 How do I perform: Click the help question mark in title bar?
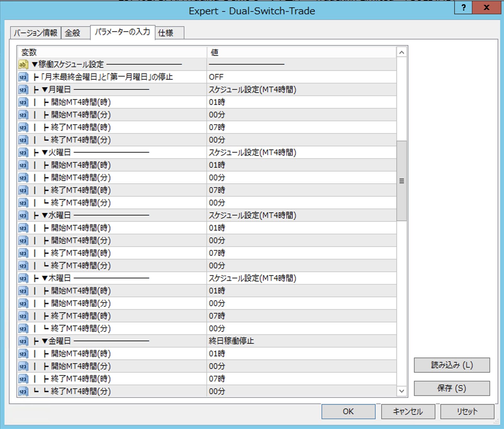pyautogui.click(x=463, y=8)
